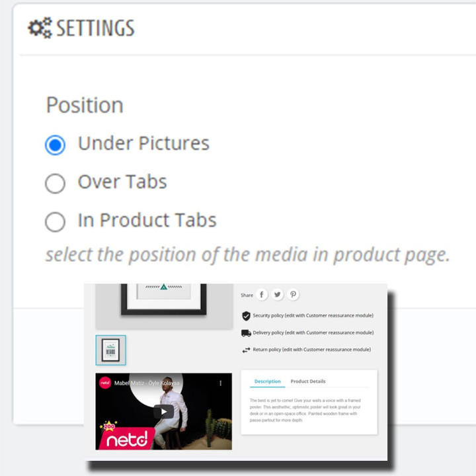
Task: Select the In Product Tabs radio option
Action: pyautogui.click(x=55, y=221)
